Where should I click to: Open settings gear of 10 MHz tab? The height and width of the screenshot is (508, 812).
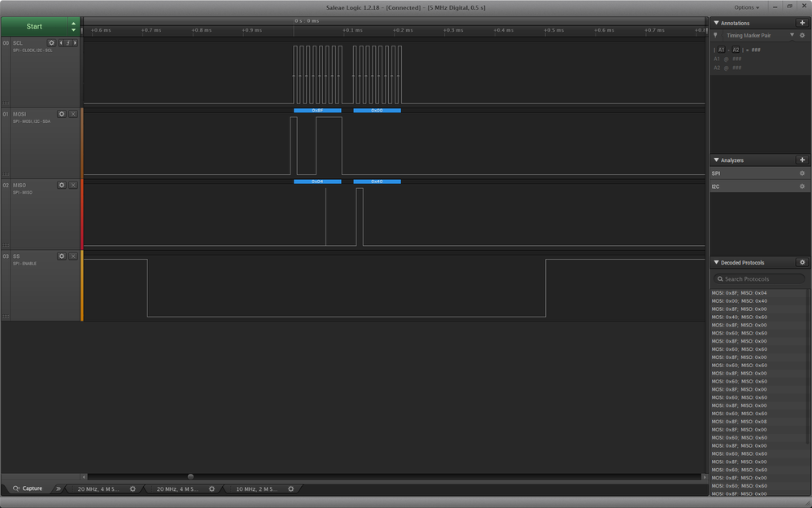(x=291, y=488)
